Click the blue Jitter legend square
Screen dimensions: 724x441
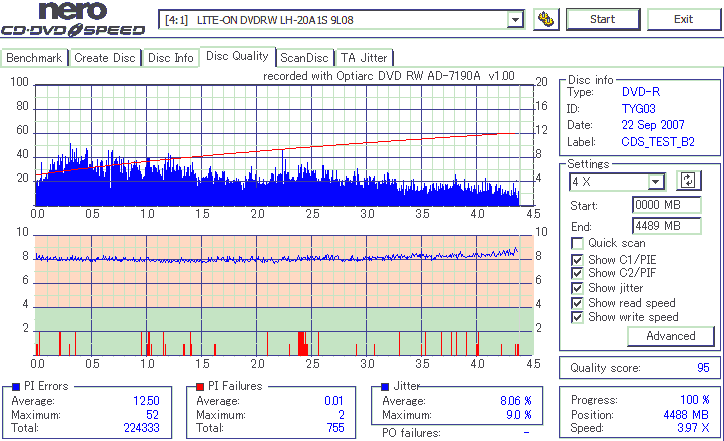[385, 387]
